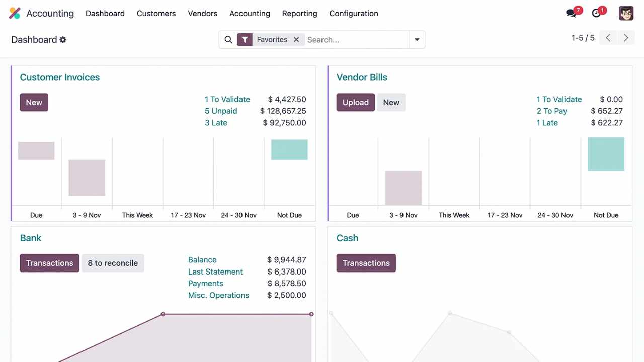Image resolution: width=644 pixels, height=362 pixels.
Task: Click the Upload button for Vendor Bills
Action: 355,102
